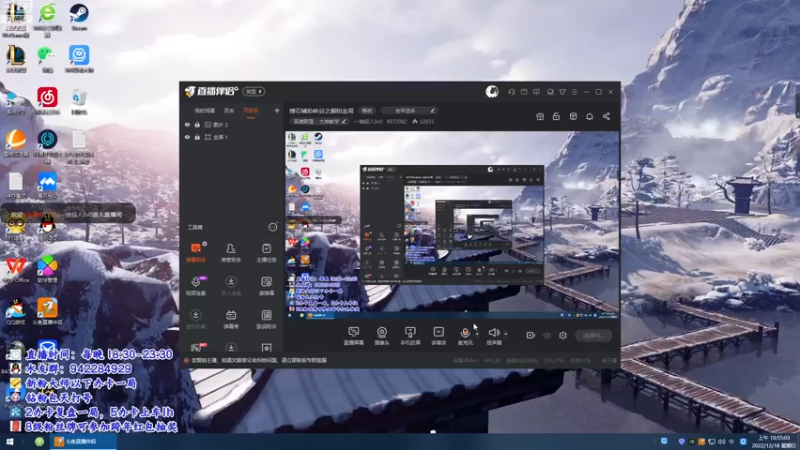Screen dimensions: 800x450
Task: Share the stream with share icon
Action: [606, 116]
